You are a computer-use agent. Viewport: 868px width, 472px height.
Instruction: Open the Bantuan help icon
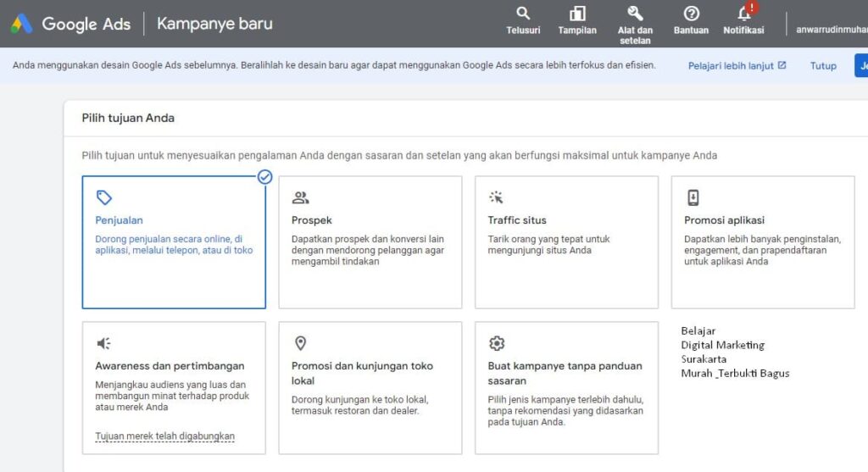pos(691,13)
